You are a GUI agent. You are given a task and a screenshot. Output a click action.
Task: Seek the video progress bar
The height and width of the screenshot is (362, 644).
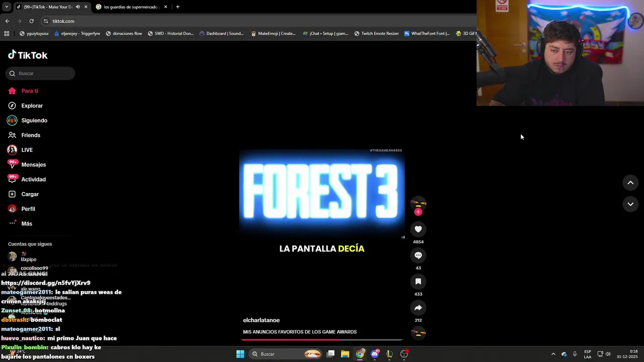322,340
